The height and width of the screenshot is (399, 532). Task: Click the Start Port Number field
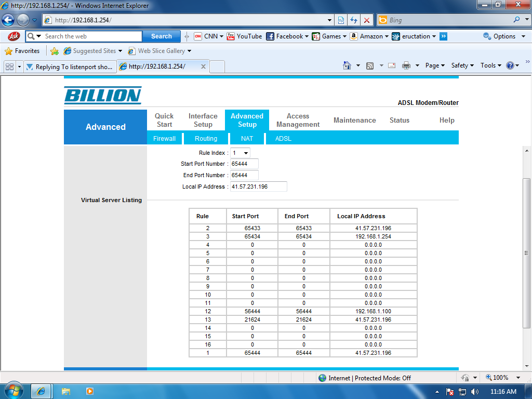(x=244, y=164)
